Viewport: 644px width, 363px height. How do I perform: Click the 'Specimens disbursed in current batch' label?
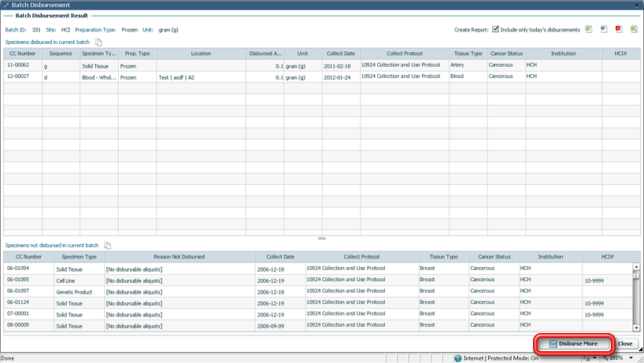click(x=47, y=42)
